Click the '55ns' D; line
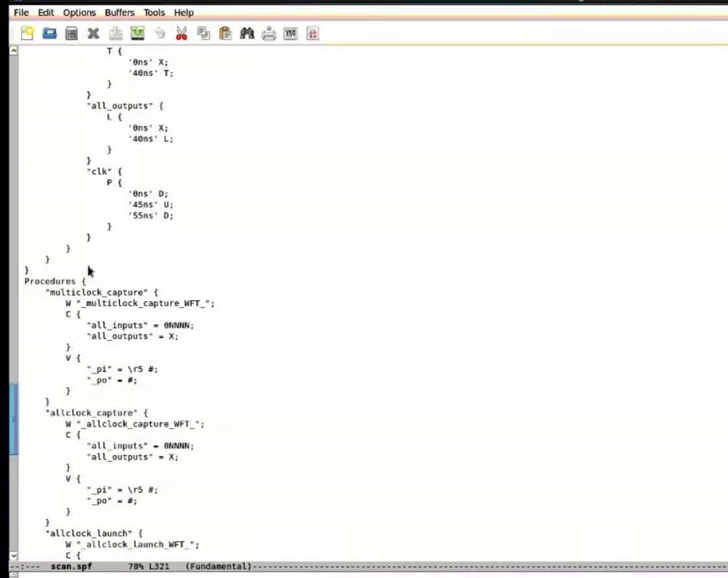Screen dimensions: 728x578 (150, 216)
